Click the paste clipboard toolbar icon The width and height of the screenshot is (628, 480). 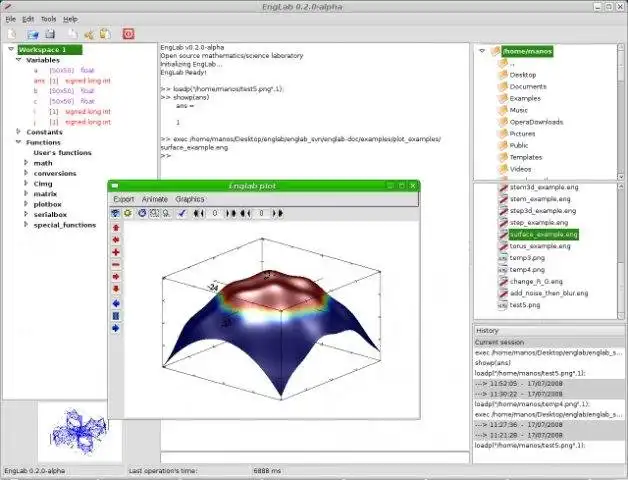(105, 34)
